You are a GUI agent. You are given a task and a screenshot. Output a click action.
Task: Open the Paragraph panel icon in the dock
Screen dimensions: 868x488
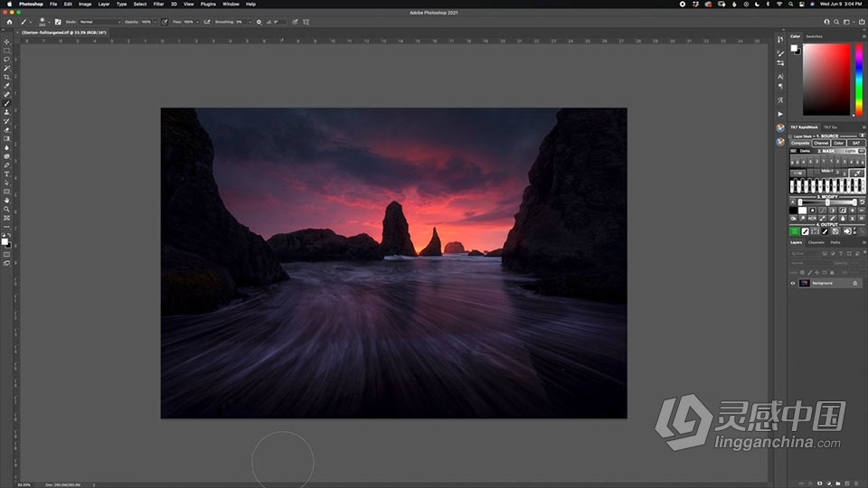[x=780, y=86]
